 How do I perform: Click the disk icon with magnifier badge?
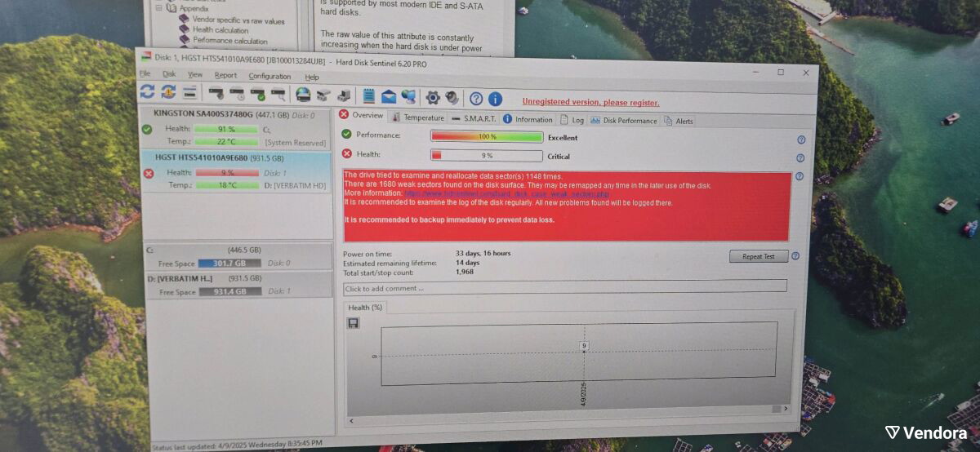(x=278, y=95)
